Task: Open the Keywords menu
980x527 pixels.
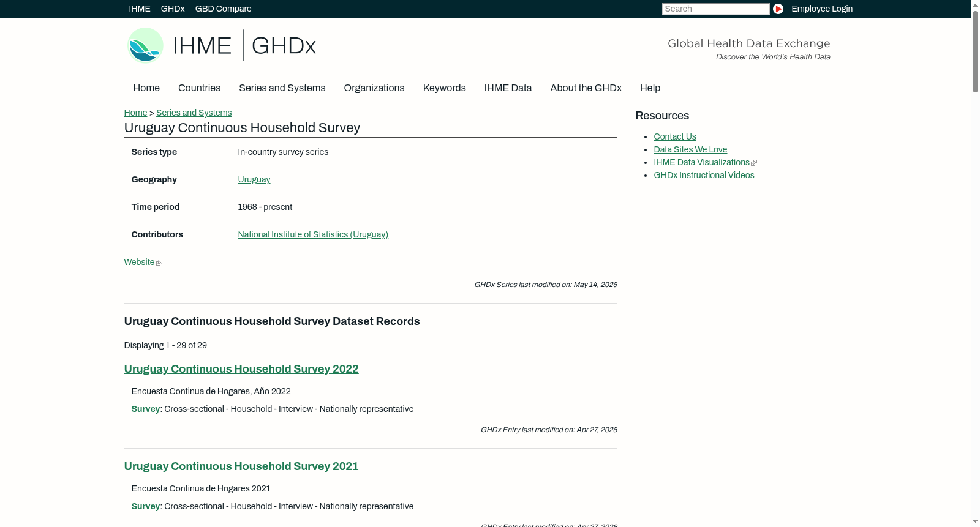Action: [444, 88]
